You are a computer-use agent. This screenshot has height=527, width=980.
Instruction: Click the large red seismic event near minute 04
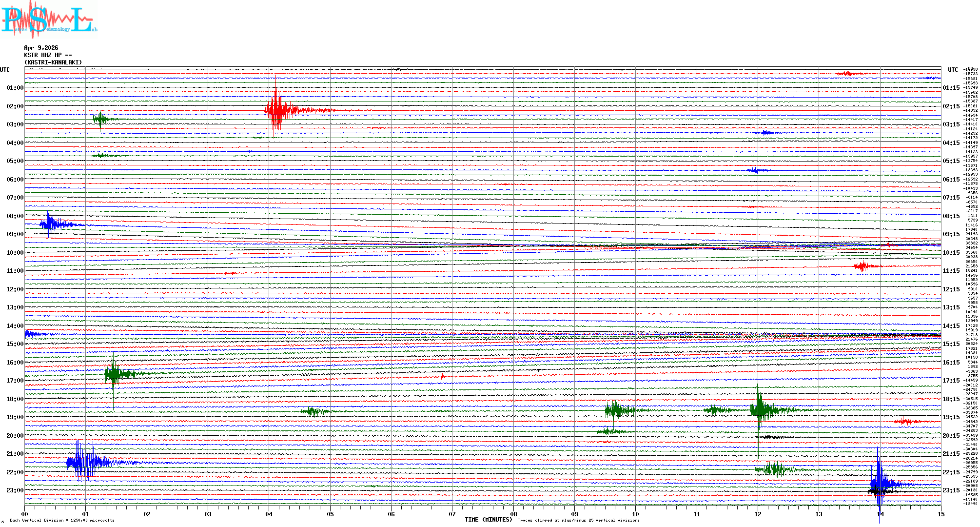(x=277, y=110)
